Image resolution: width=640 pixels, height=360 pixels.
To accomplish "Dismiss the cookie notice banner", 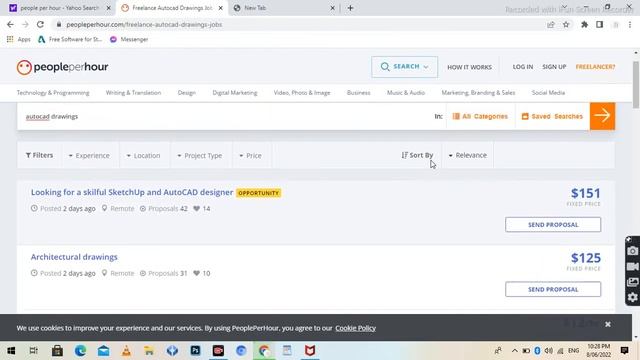I will point(608,324).
